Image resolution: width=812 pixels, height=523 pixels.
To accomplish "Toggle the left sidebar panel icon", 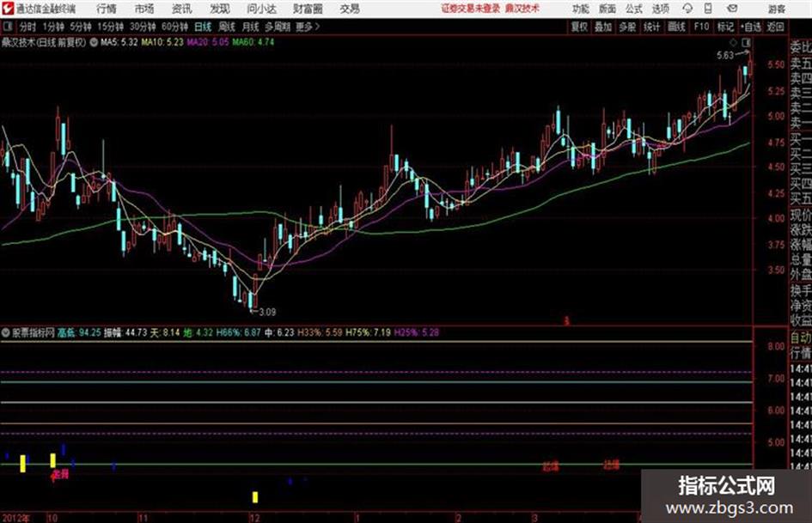I will 7,27.
